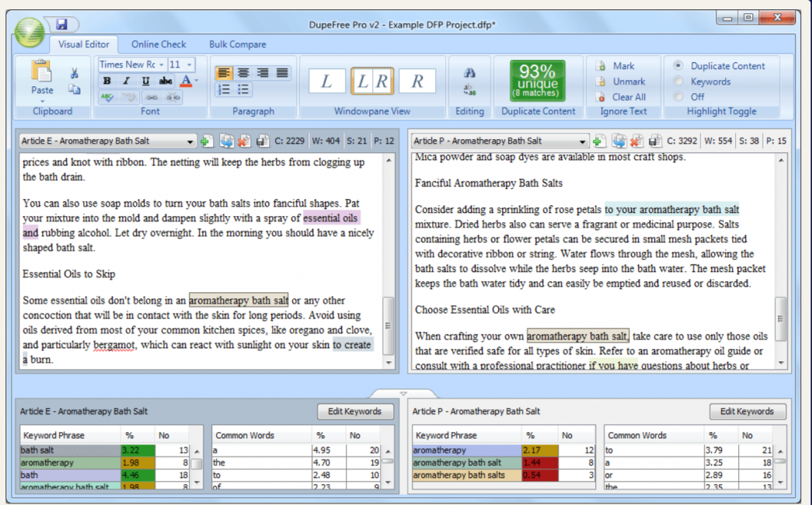
Task: Switch to left-only L windowpane view
Action: click(x=327, y=82)
